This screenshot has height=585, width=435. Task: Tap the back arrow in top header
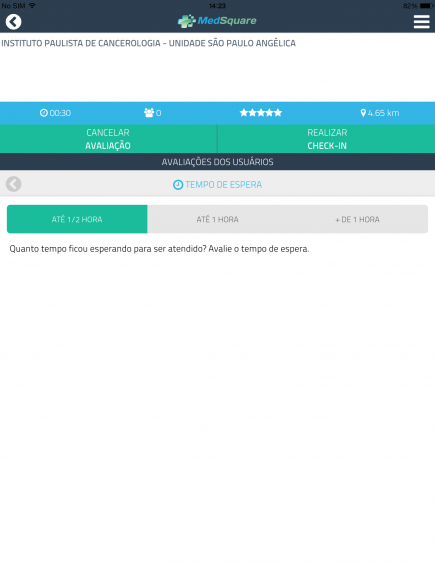[x=13, y=22]
